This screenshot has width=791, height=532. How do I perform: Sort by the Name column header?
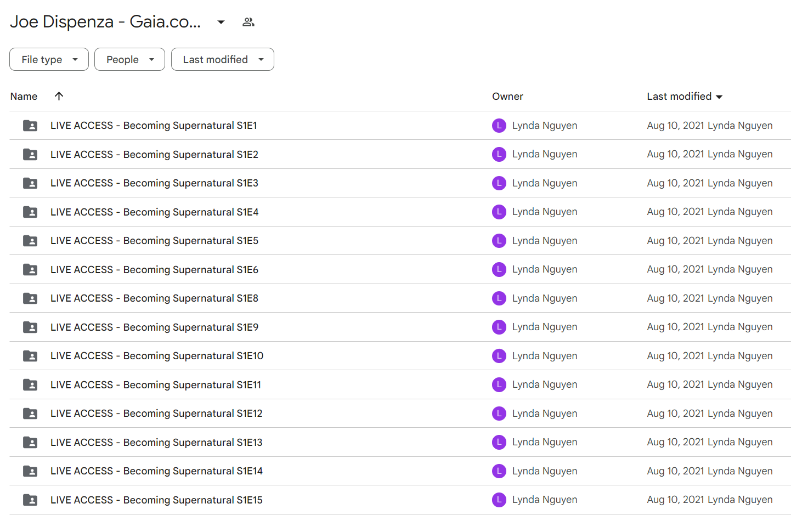pos(24,97)
